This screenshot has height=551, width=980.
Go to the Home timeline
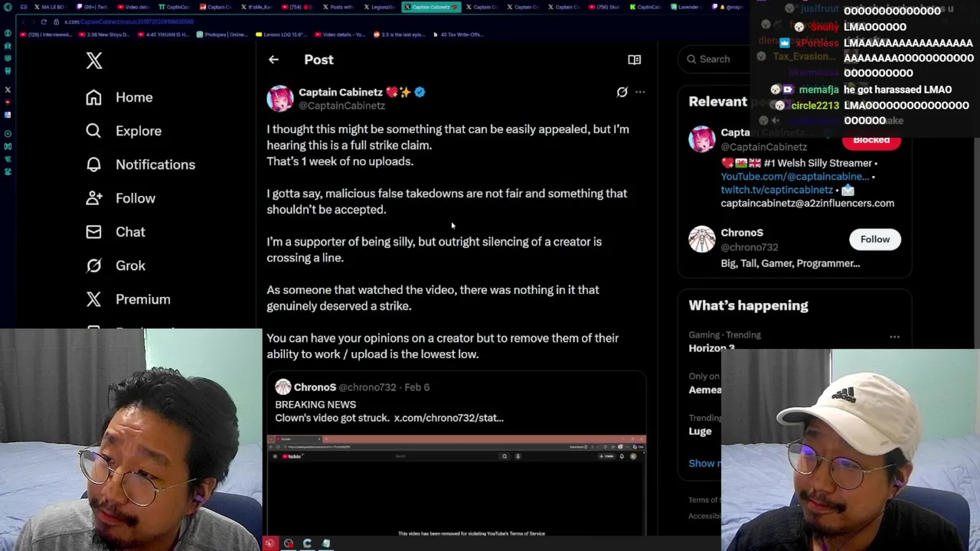(119, 97)
